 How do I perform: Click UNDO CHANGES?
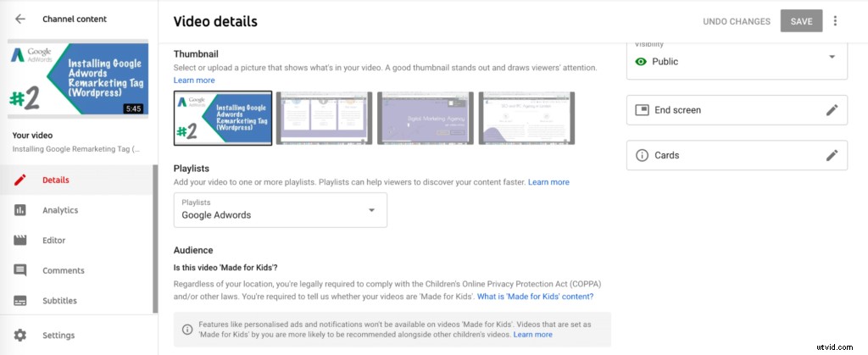[737, 21]
